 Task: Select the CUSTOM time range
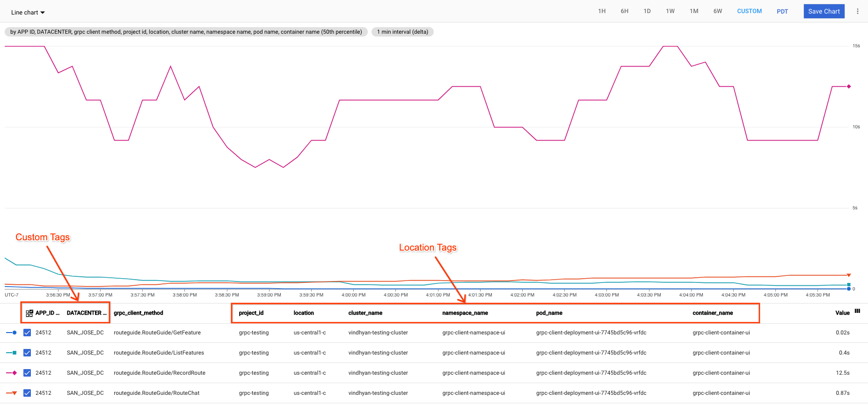coord(749,11)
